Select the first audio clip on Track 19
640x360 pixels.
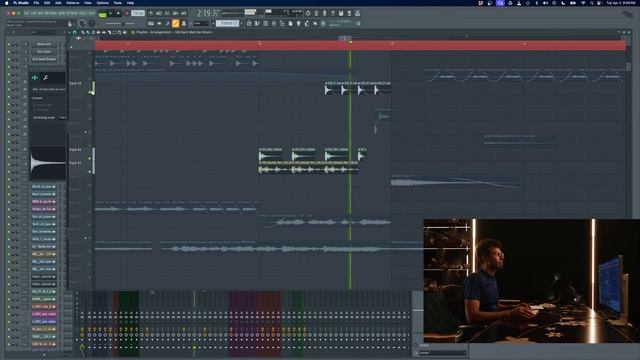333,88
